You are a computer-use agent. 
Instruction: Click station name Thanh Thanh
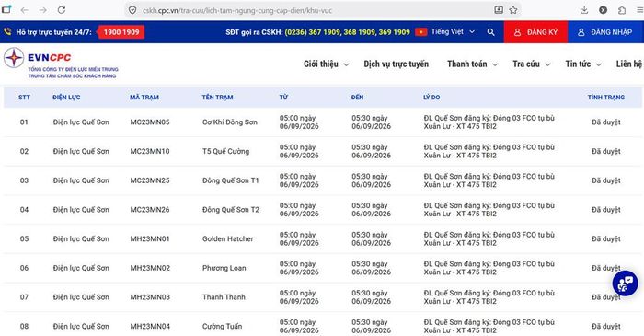point(224,297)
